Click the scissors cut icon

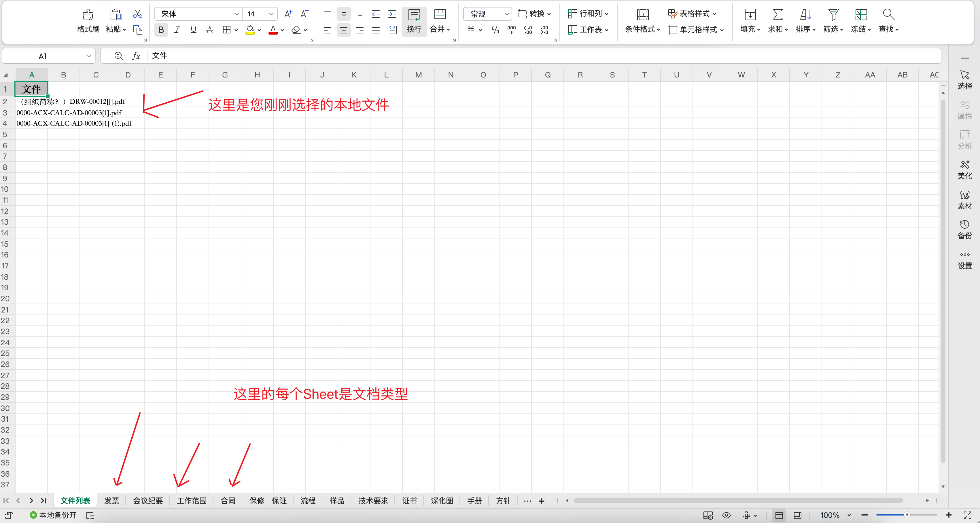coord(137,14)
